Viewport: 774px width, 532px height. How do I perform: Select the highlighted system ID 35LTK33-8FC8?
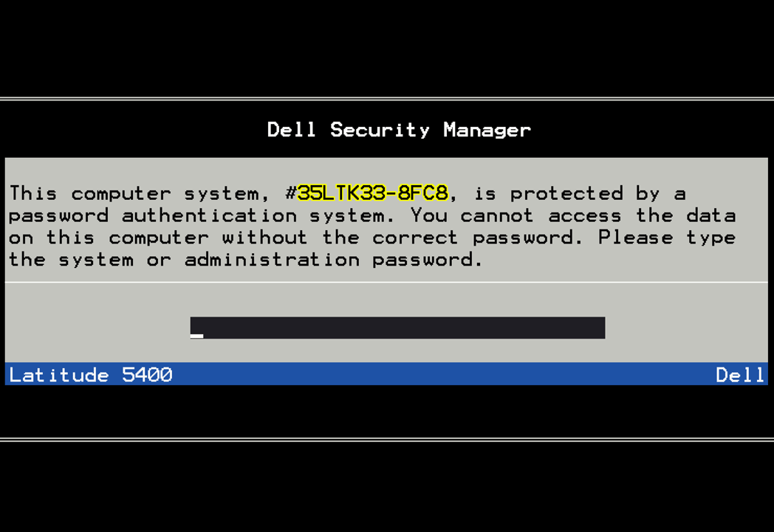372,193
